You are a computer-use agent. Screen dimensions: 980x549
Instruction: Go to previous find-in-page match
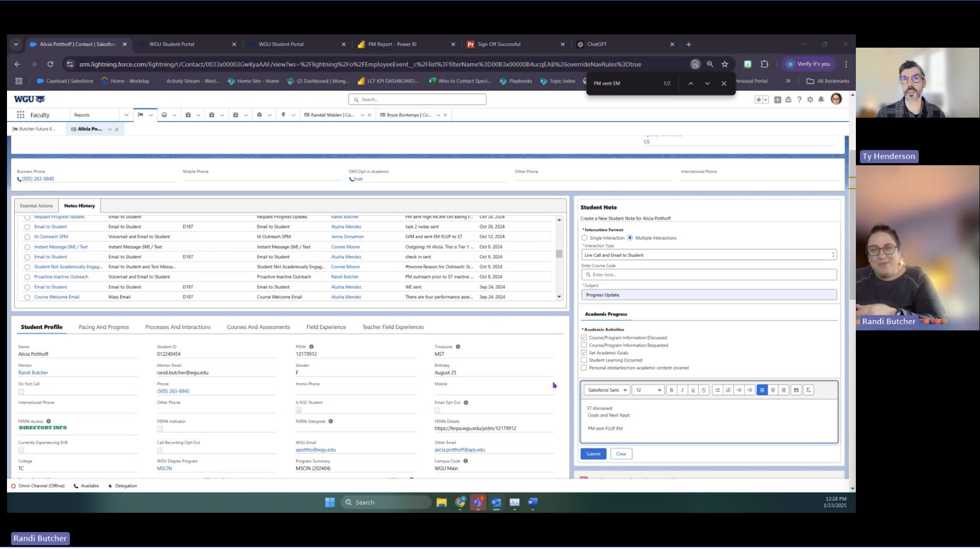point(690,83)
